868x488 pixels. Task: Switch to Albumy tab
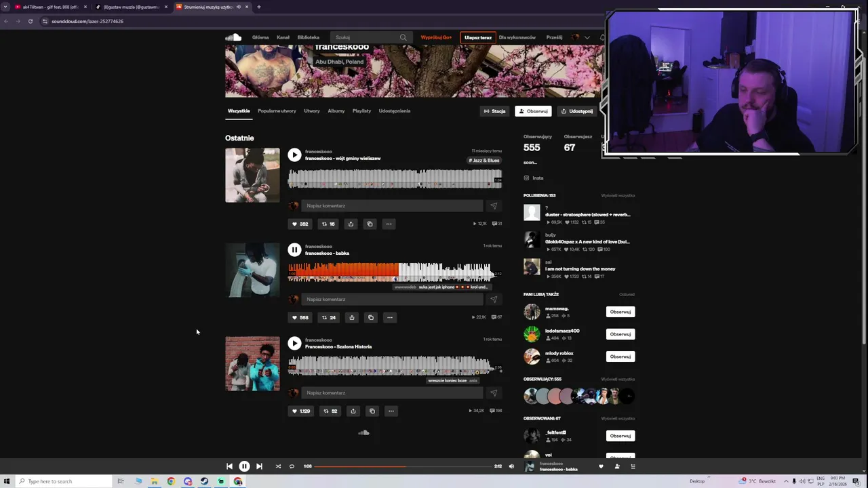coord(336,111)
